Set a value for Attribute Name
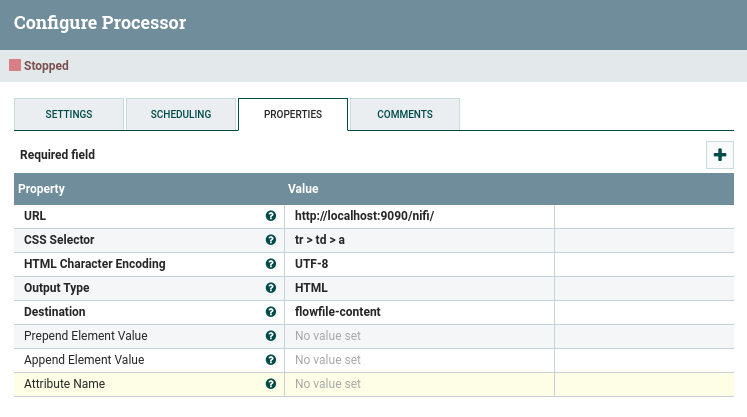 [419, 384]
